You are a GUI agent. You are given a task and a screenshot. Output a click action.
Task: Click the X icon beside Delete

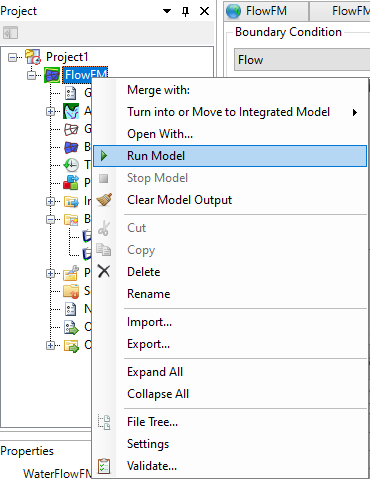pos(104,271)
